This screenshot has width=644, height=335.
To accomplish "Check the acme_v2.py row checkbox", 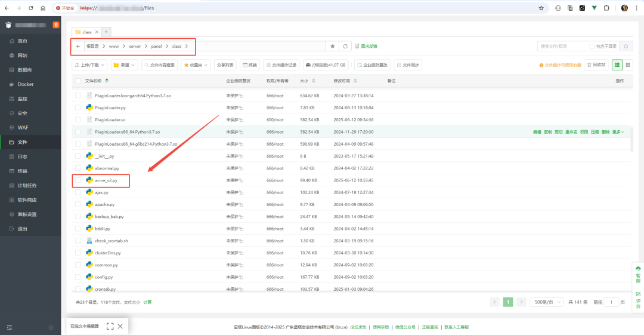I will click(x=78, y=180).
